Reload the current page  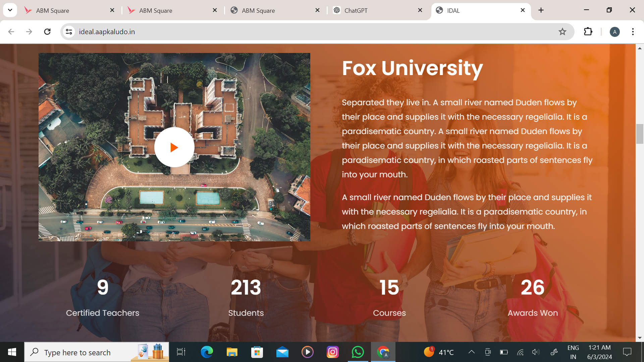click(x=47, y=32)
